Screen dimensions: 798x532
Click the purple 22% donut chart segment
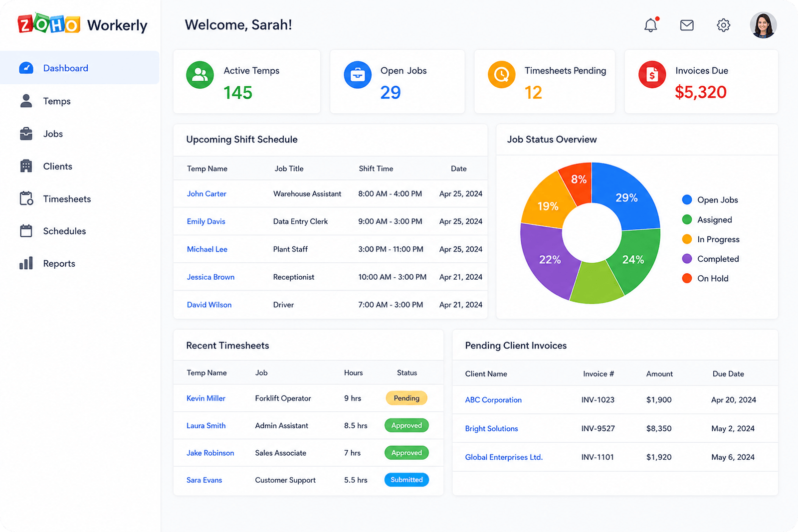[546, 259]
